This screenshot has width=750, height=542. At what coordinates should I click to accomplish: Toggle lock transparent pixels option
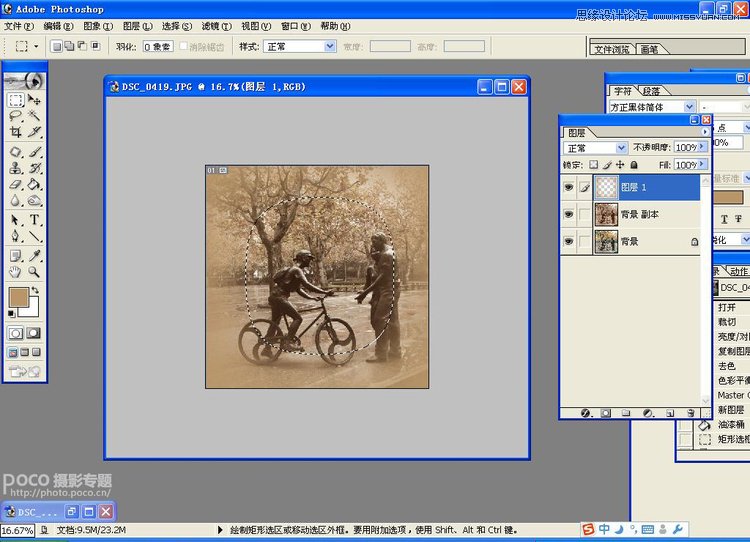pos(594,165)
